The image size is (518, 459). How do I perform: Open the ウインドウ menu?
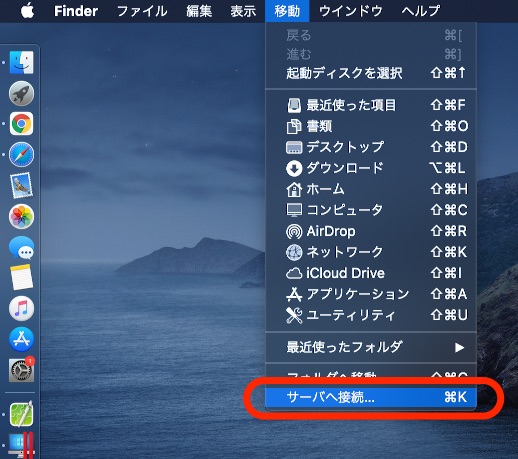[351, 11]
